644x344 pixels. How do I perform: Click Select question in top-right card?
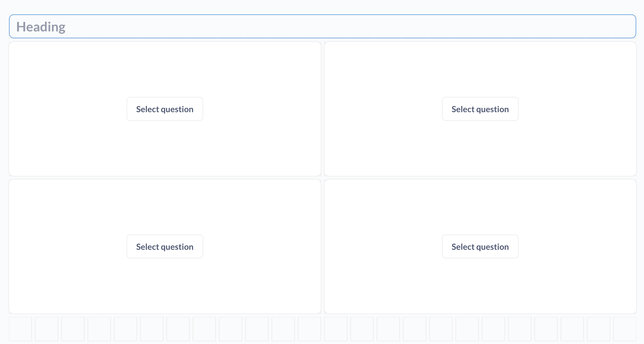click(x=480, y=109)
